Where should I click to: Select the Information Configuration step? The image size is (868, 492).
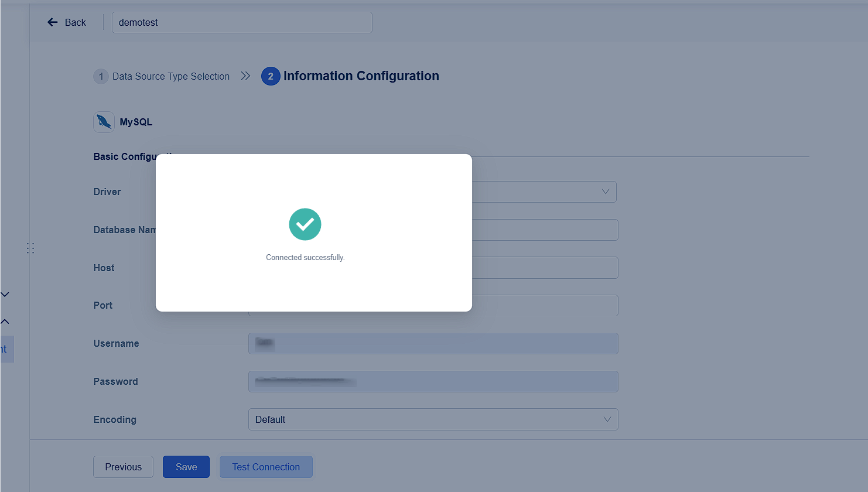(361, 76)
